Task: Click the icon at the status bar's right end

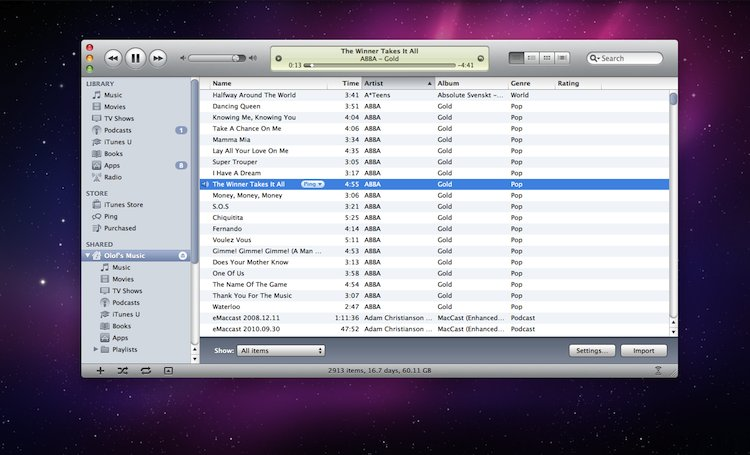Action: coord(658,370)
